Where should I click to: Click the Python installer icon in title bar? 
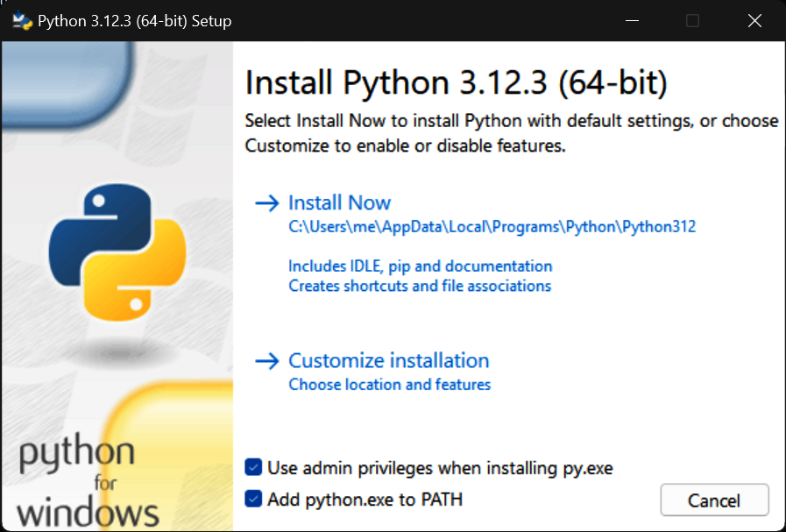pyautogui.click(x=22, y=20)
